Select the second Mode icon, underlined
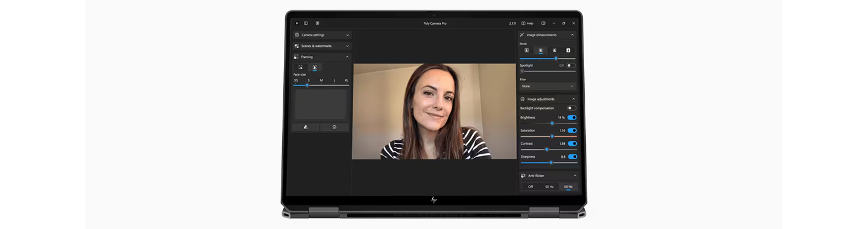This screenshot has width=868, height=229. [541, 50]
